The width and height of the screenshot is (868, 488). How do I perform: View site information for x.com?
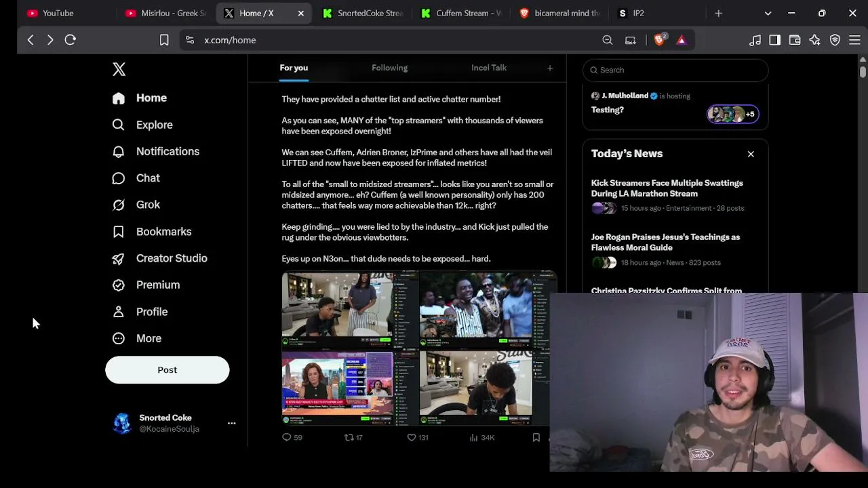click(190, 40)
